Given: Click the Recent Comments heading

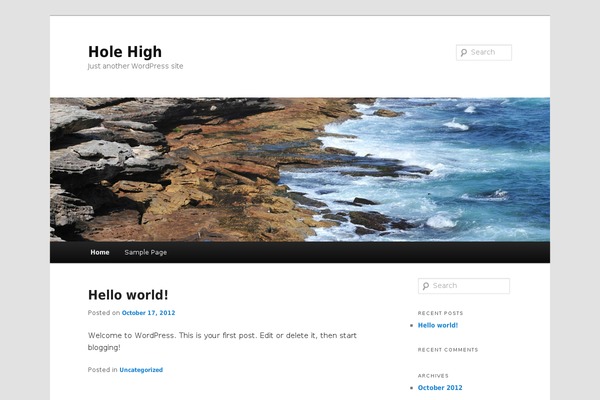Looking at the screenshot, I should click(448, 350).
